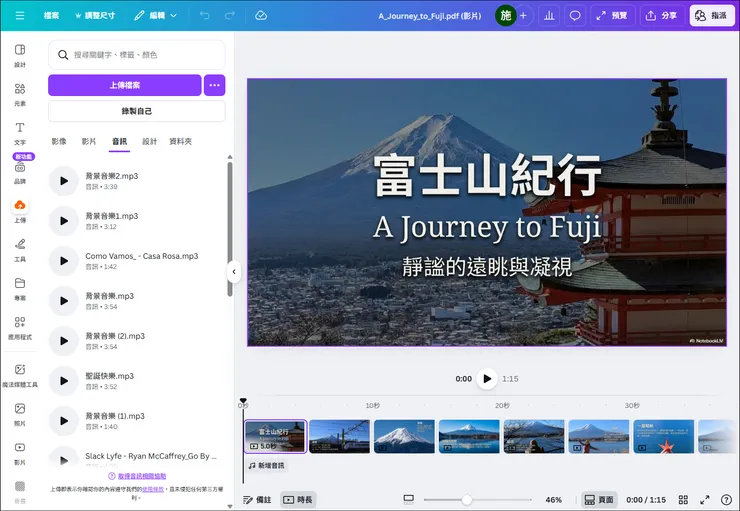Click 新增音訊 add audio button
The width and height of the screenshot is (740, 511).
point(267,466)
